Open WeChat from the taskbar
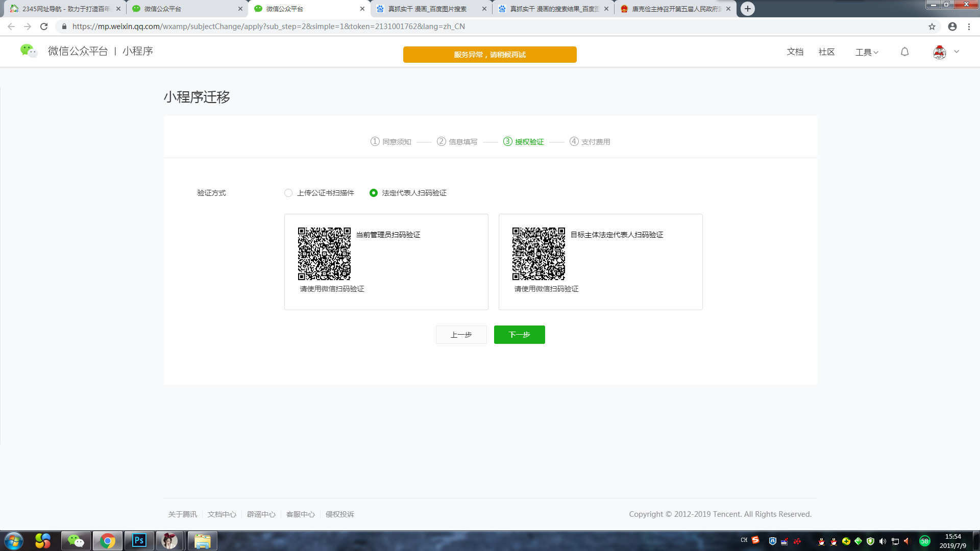The image size is (980, 551). (76, 541)
